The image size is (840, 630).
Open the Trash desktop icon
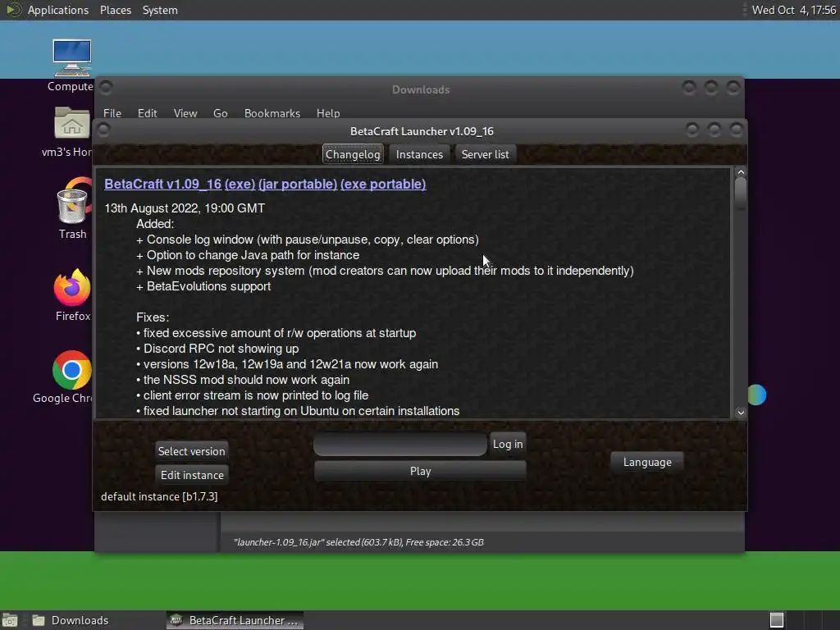tap(72, 202)
